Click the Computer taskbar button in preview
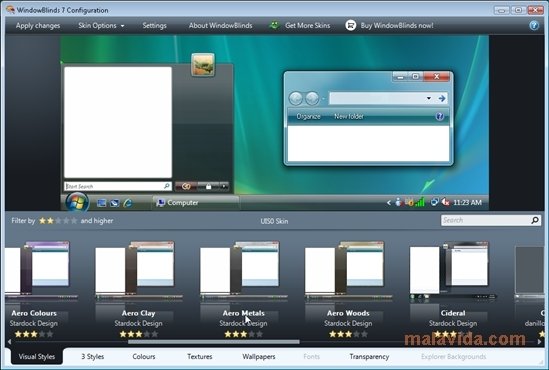 tap(196, 203)
